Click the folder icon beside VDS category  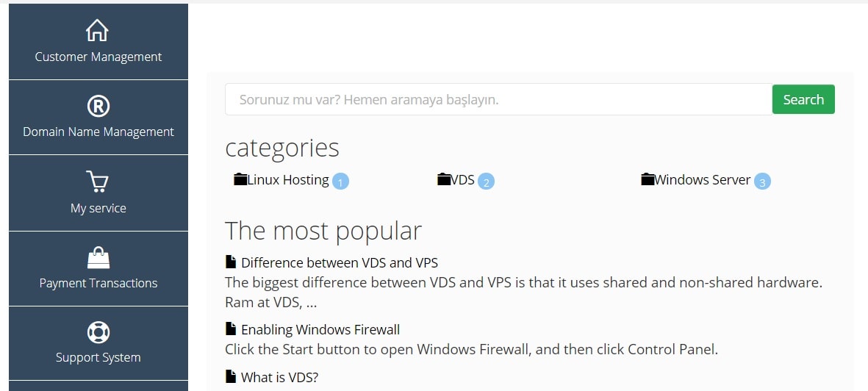click(x=444, y=179)
